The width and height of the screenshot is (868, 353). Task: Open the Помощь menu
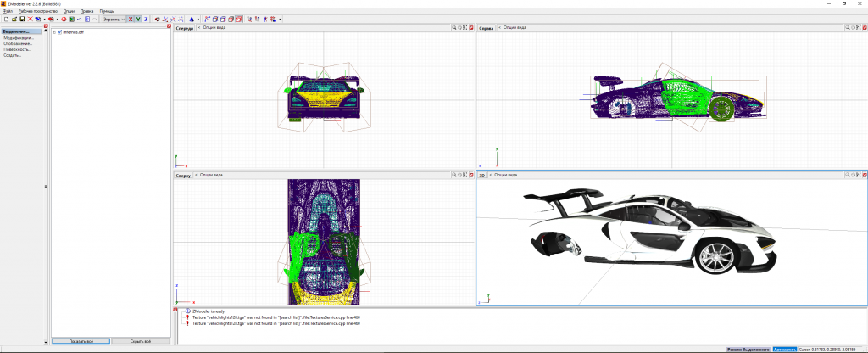pos(107,10)
